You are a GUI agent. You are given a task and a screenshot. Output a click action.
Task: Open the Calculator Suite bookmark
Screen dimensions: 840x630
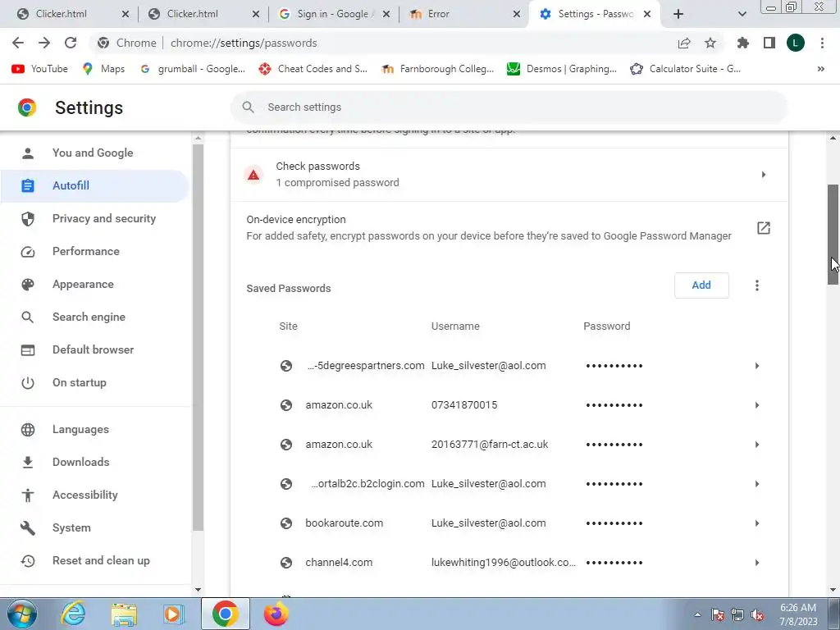(685, 69)
